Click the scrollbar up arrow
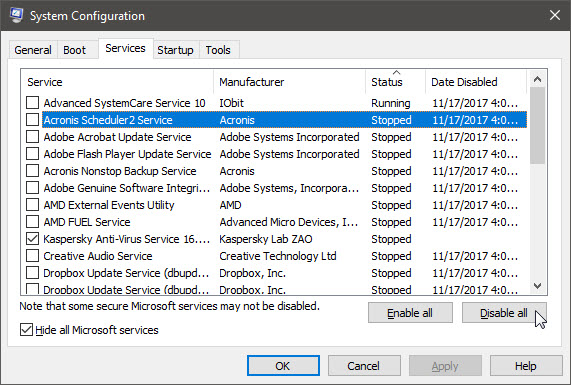 click(x=537, y=79)
